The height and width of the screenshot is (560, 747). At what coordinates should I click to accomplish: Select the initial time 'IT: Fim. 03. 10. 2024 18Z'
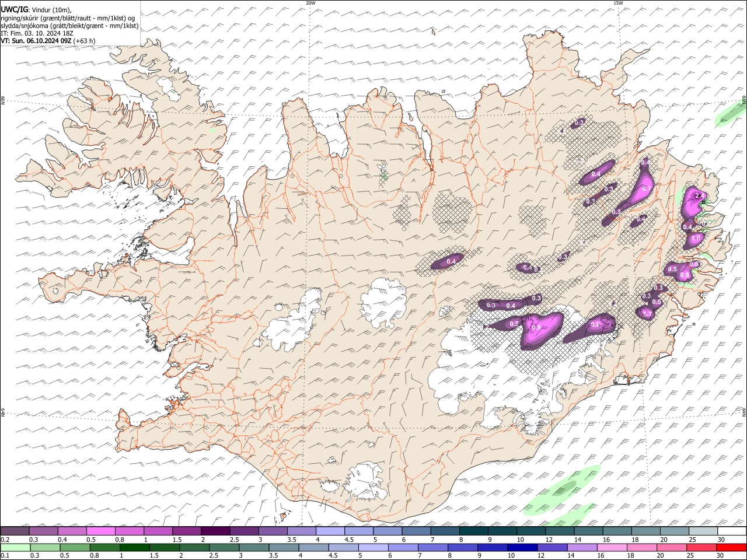point(37,33)
